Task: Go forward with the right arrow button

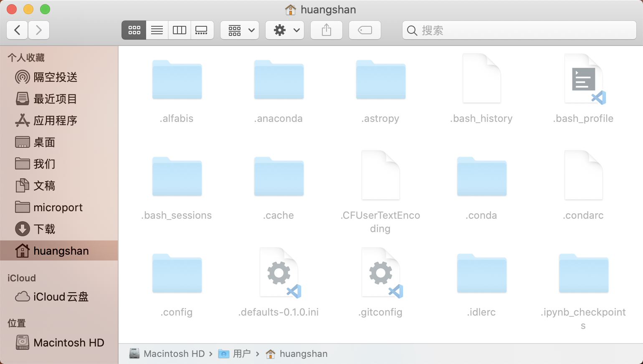Action: [39, 30]
